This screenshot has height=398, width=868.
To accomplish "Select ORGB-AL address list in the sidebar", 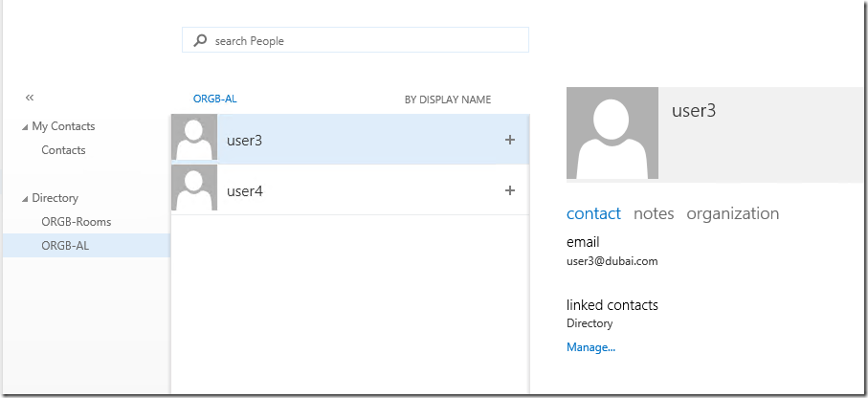I will tap(86, 245).
